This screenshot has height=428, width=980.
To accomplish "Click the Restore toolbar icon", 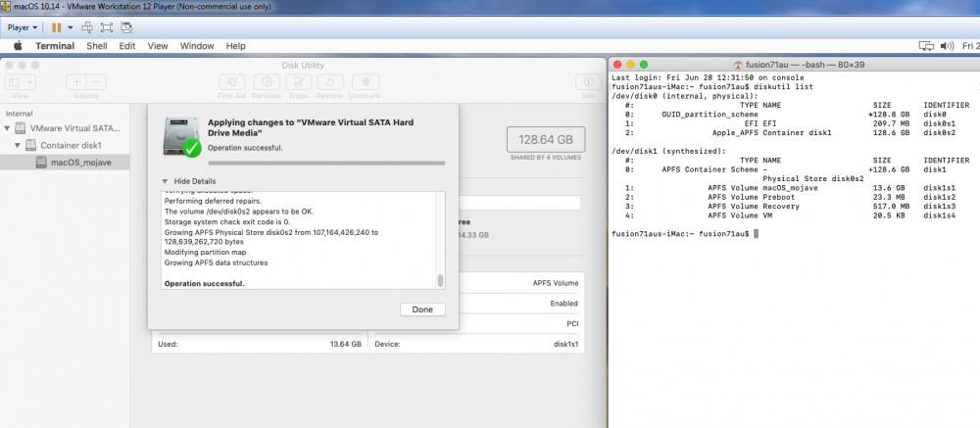I will (x=330, y=82).
